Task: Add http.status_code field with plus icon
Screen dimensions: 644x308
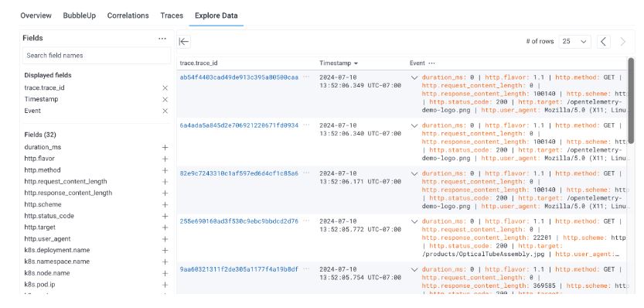Action: (x=165, y=216)
